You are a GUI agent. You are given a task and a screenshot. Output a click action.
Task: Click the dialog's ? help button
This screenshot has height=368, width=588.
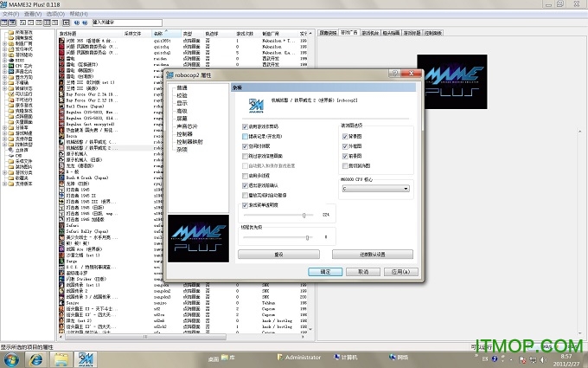[x=394, y=74]
